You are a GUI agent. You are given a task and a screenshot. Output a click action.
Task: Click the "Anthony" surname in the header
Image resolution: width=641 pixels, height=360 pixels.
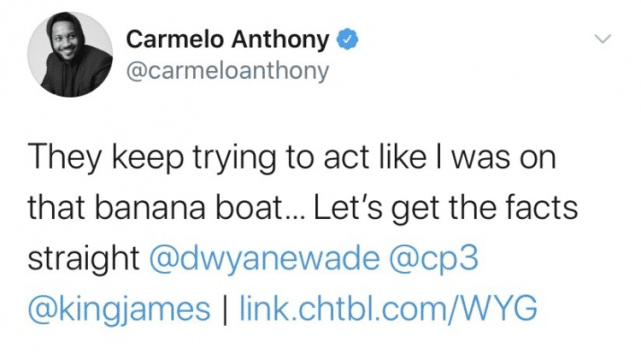coord(280,40)
